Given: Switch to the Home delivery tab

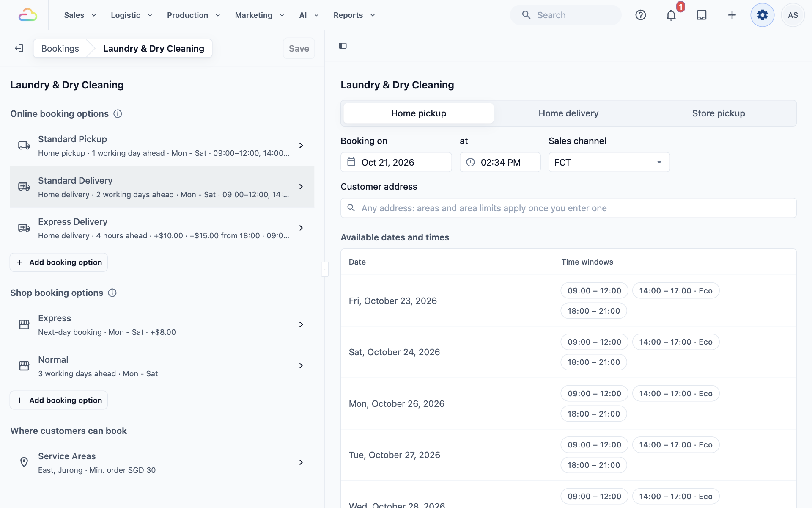Looking at the screenshot, I should (x=568, y=113).
